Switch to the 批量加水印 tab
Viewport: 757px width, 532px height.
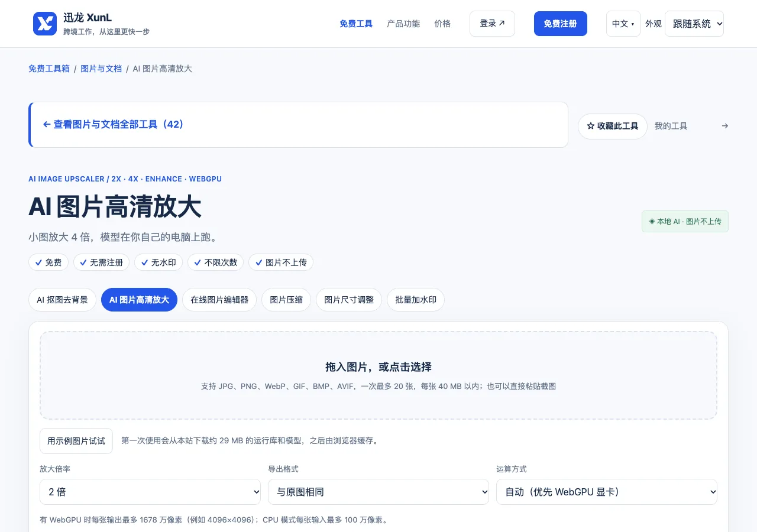coord(416,300)
